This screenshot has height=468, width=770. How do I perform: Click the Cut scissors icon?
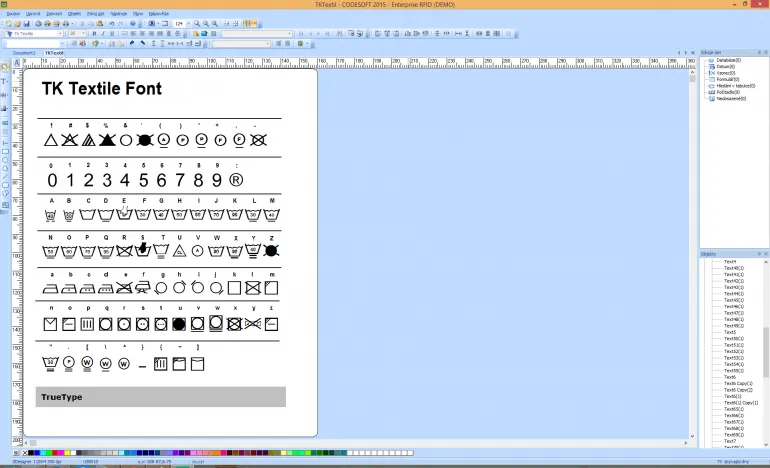point(82,24)
